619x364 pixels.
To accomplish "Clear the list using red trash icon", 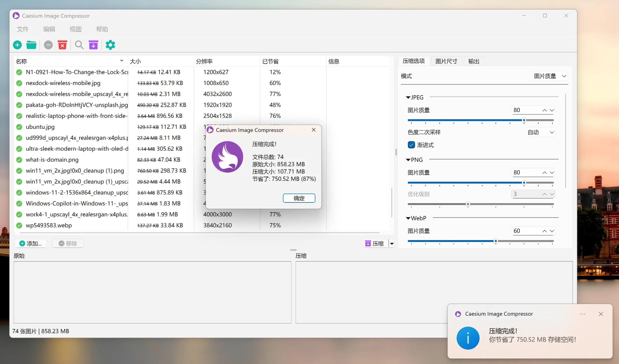I will tap(62, 45).
